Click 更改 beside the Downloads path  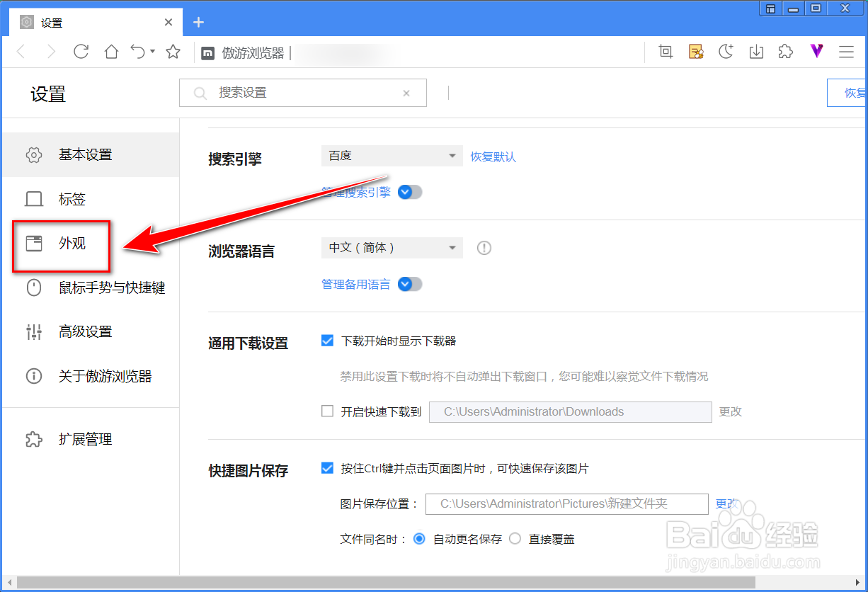[x=731, y=411]
